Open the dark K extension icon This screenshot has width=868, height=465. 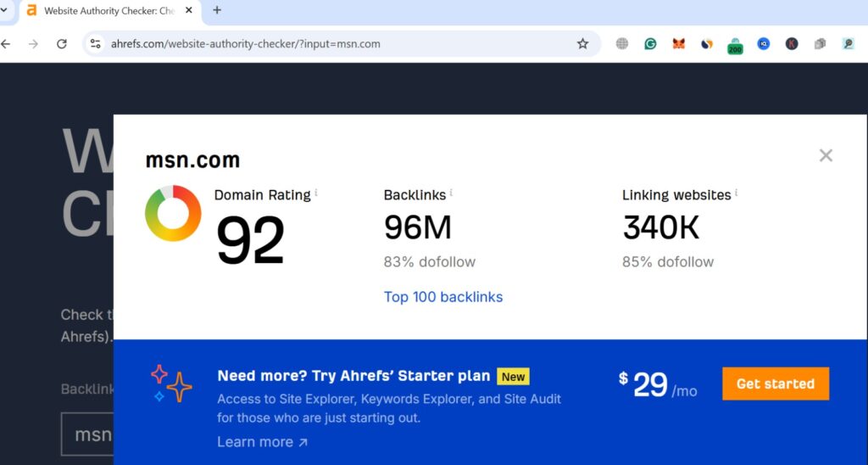click(792, 44)
